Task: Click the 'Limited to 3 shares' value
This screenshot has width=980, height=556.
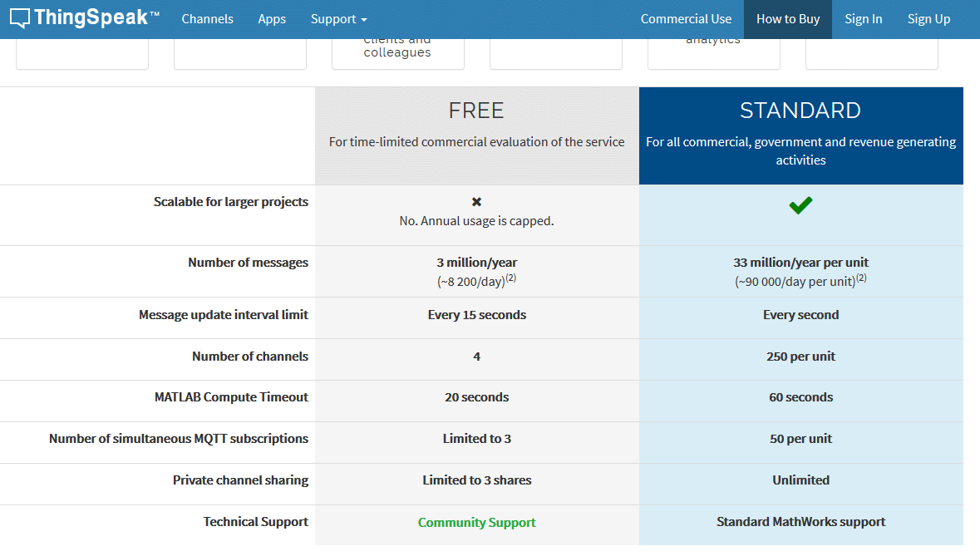Action: (x=477, y=480)
